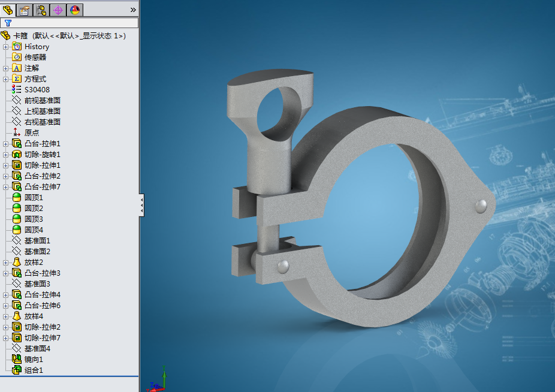Open the FeatureManager design tree tab
This screenshot has width=555, height=392.
(x=7, y=10)
